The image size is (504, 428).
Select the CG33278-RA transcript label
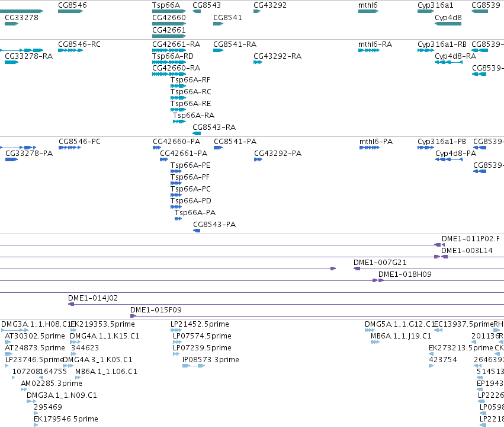coord(28,56)
